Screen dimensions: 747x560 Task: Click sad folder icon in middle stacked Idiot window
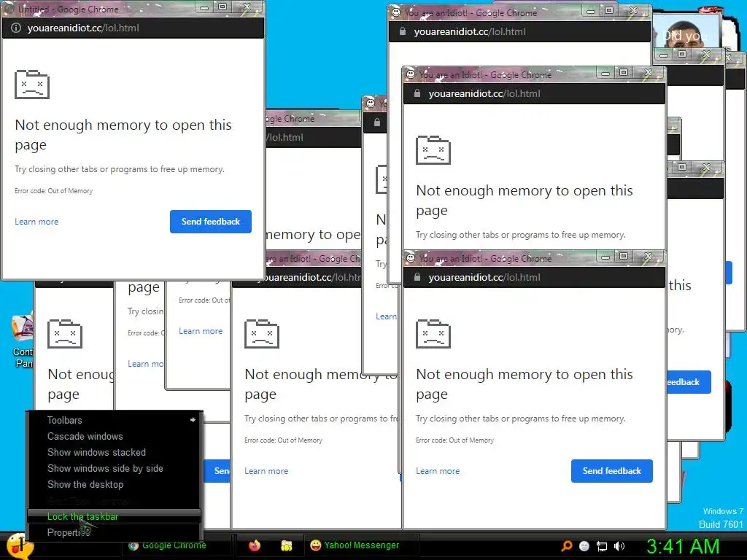click(x=433, y=150)
